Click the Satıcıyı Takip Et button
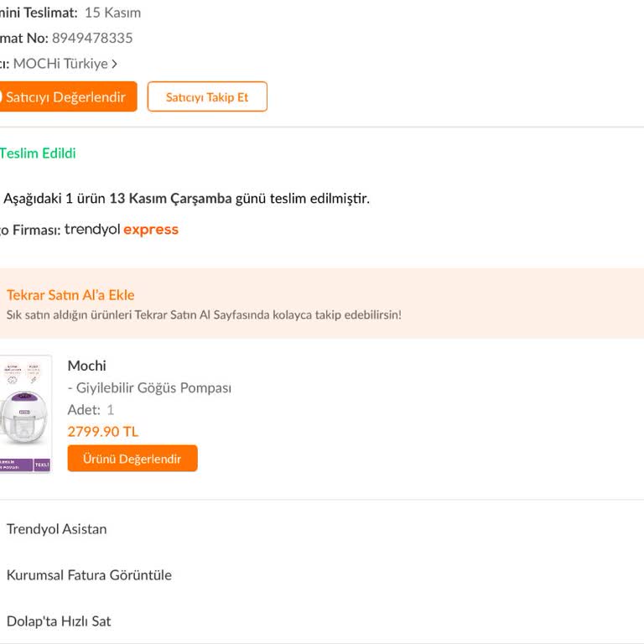 point(207,97)
